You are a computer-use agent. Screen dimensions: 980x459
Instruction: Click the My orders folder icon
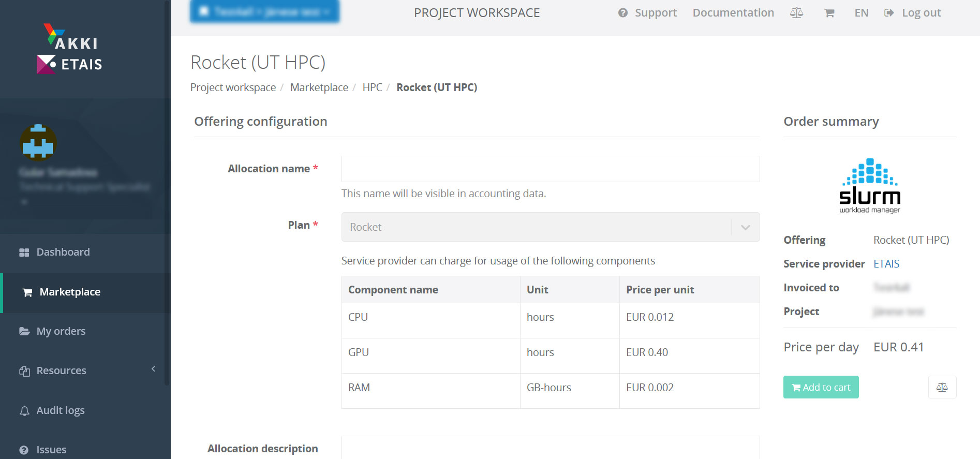pos(24,331)
